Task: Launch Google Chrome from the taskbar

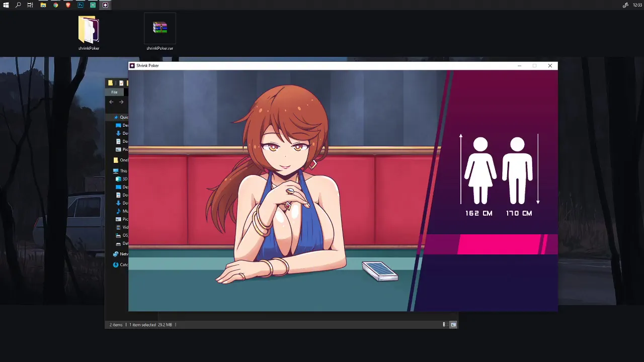Action: [55, 5]
